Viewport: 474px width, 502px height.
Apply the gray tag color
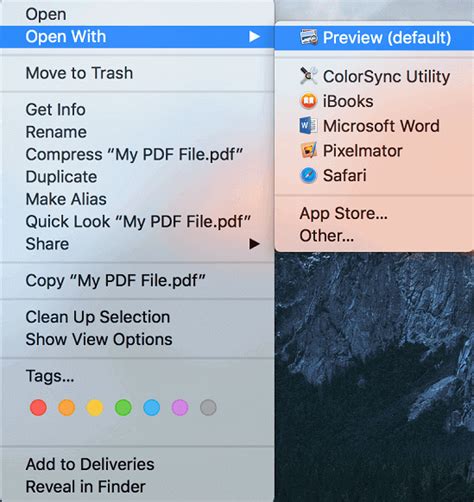click(x=208, y=407)
